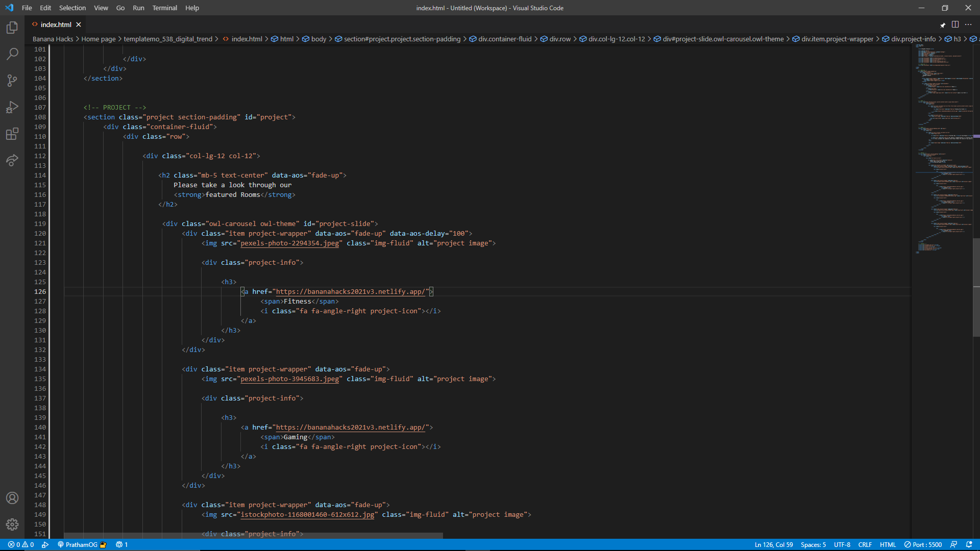Open the Terminal menu
The height and width of the screenshot is (551, 980).
[164, 8]
